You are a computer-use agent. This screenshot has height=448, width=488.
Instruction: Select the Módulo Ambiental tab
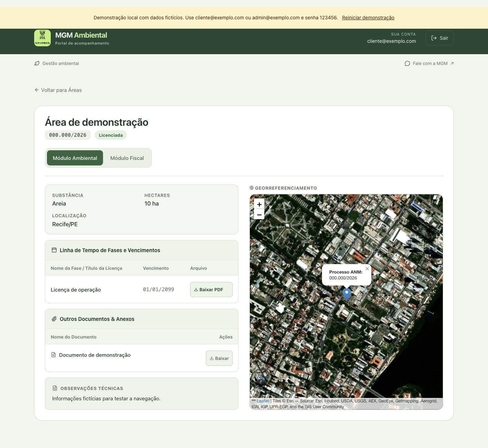tap(75, 158)
